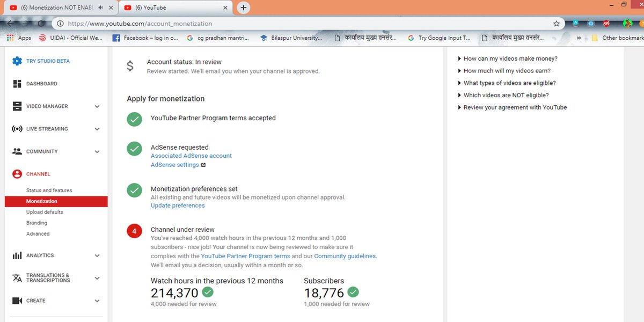Click the Analytics bar chart icon
Viewport: 644px width, 322px height.
coord(17,255)
